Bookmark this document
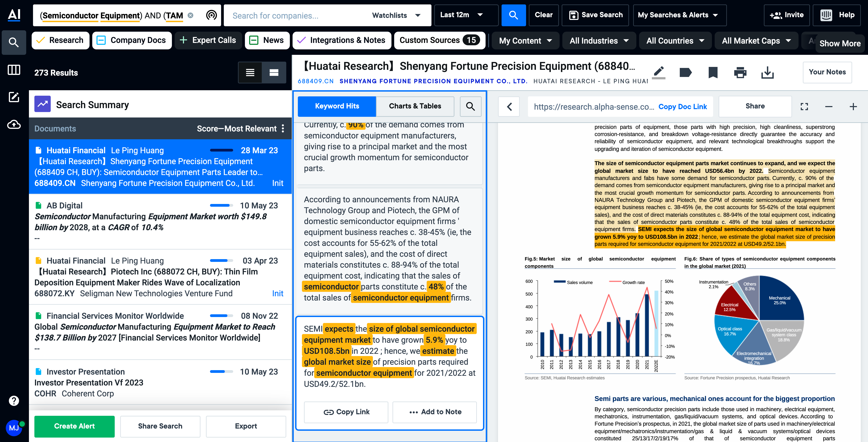Viewport: 868px width, 442px height. (x=713, y=72)
